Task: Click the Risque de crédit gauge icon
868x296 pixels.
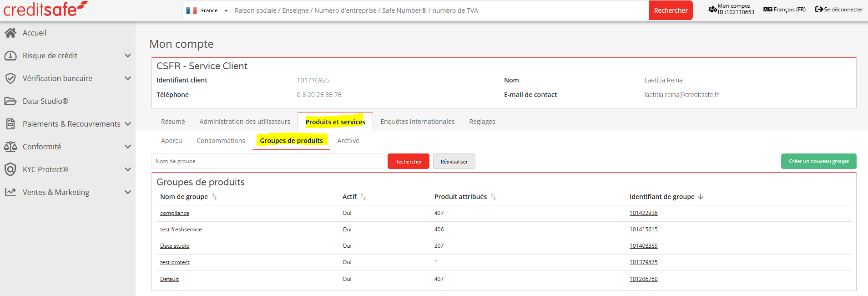Action: point(10,56)
